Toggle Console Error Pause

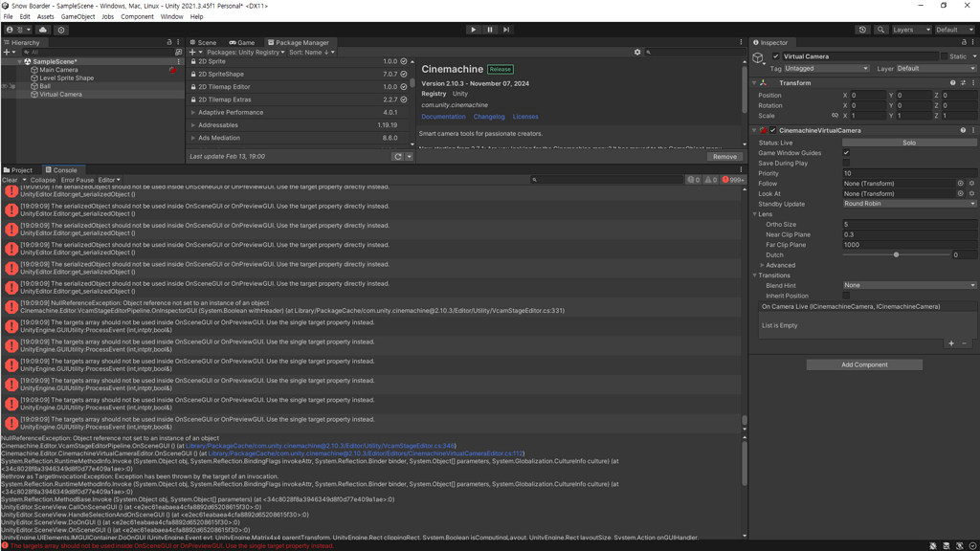click(77, 180)
